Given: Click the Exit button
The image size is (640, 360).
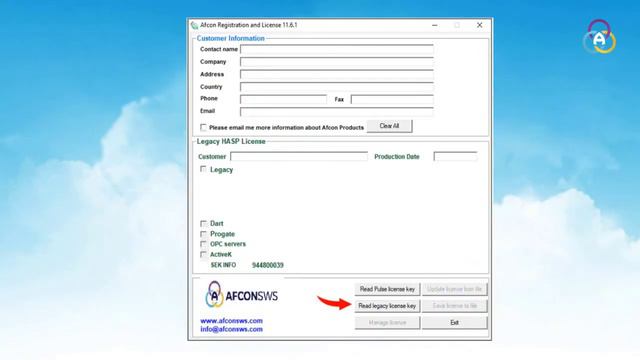Looking at the screenshot, I should [x=454, y=322].
